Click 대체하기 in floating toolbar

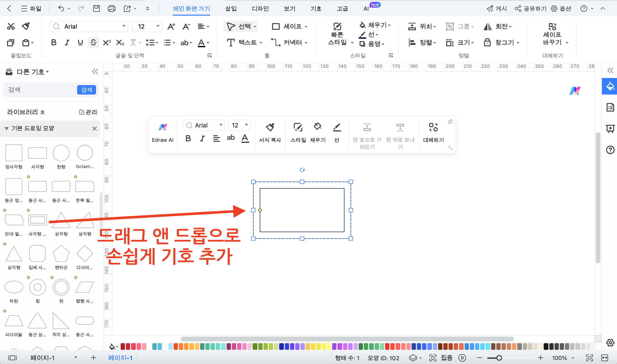pyautogui.click(x=433, y=133)
